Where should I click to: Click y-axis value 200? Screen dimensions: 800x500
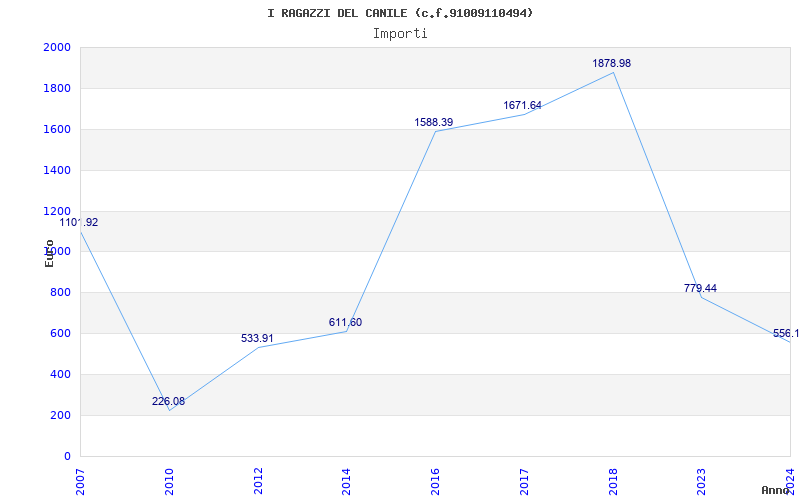[x=61, y=415]
